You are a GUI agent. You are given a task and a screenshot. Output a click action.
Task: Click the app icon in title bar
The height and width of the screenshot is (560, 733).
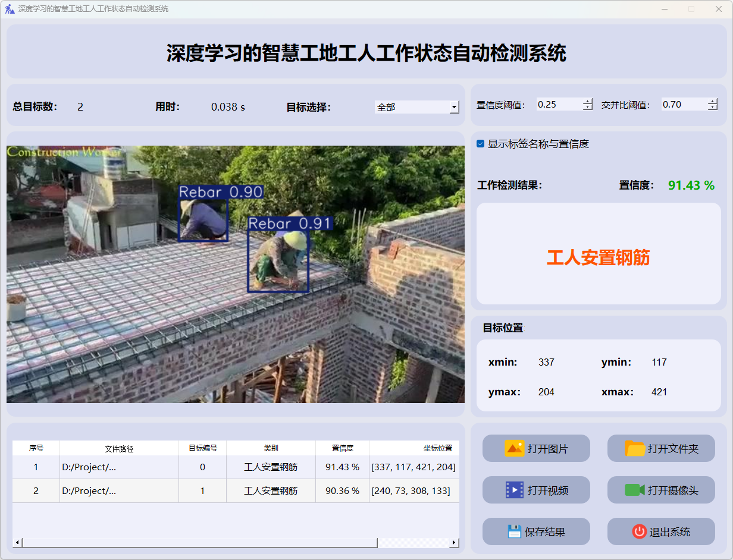point(10,9)
